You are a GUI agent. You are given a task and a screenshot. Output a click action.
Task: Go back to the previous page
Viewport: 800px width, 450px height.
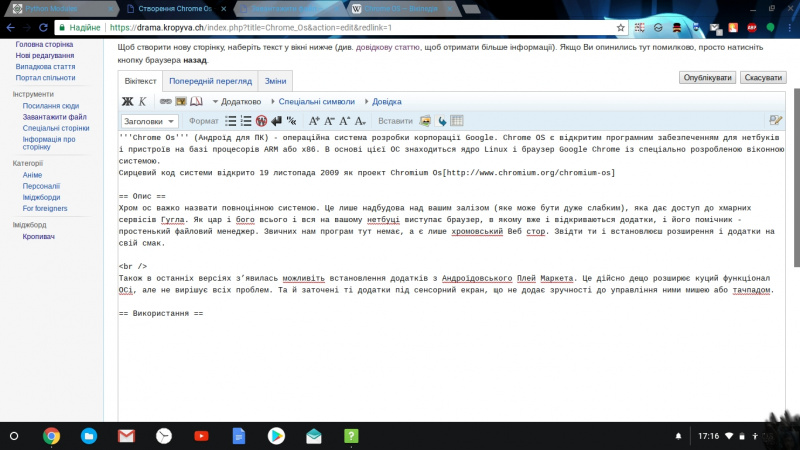pos(11,28)
